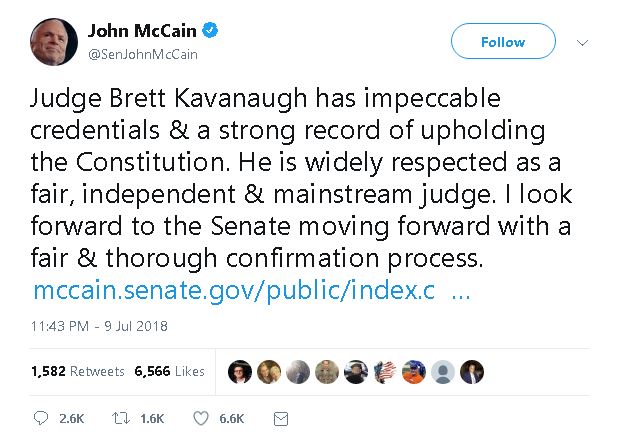
Task: Open the tweet options chevron dropdown
Action: click(585, 42)
